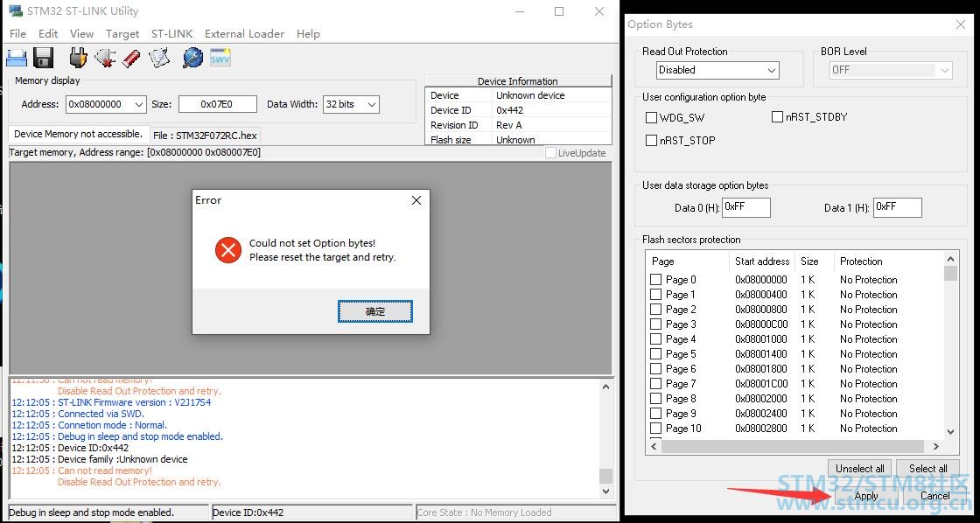
Task: Disconnect from target toolbar icon
Action: pos(105,58)
